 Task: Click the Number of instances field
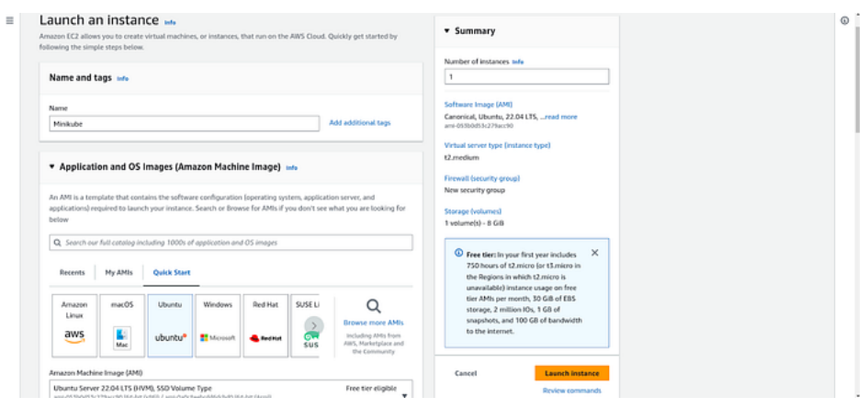coord(526,76)
